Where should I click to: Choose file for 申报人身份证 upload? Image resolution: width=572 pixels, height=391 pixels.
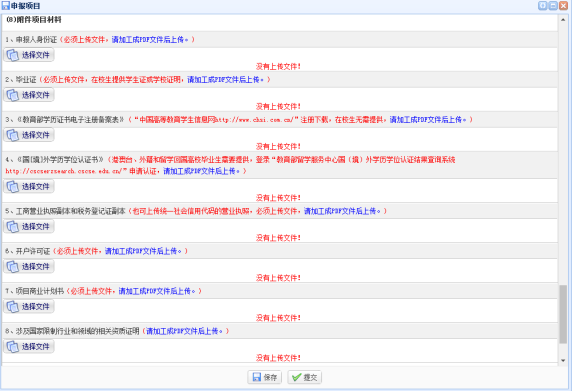[29, 55]
